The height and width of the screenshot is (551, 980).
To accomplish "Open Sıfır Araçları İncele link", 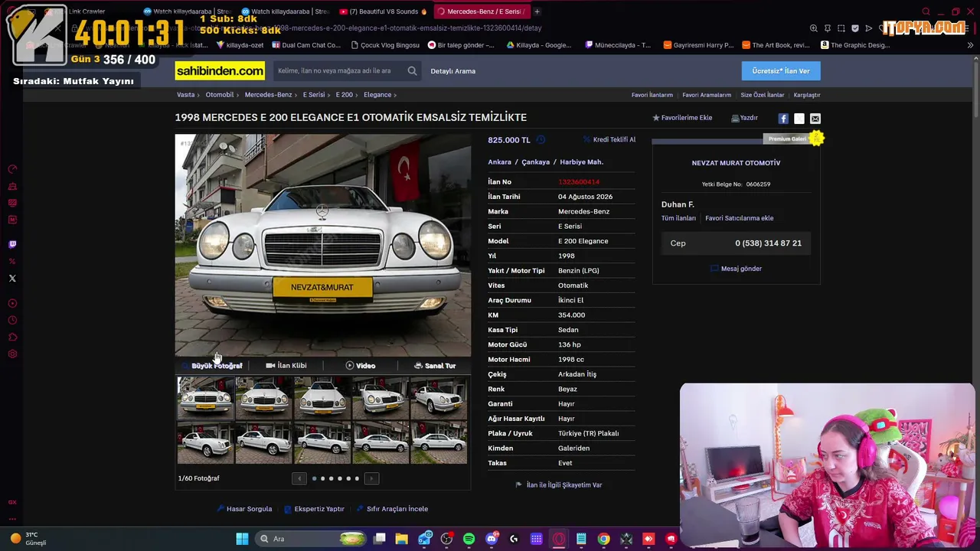I will 393,509.
